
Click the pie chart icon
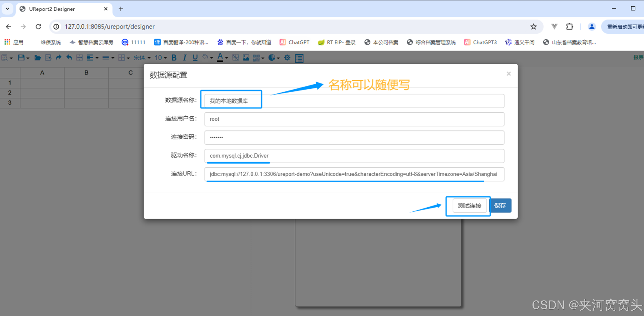coord(271,58)
